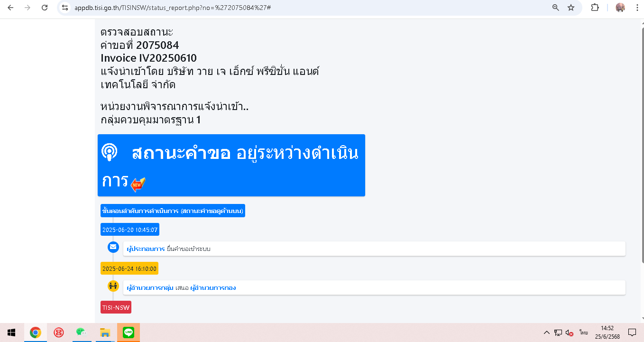Open WeChat from the taskbar
The width and height of the screenshot is (644, 342).
point(82,333)
